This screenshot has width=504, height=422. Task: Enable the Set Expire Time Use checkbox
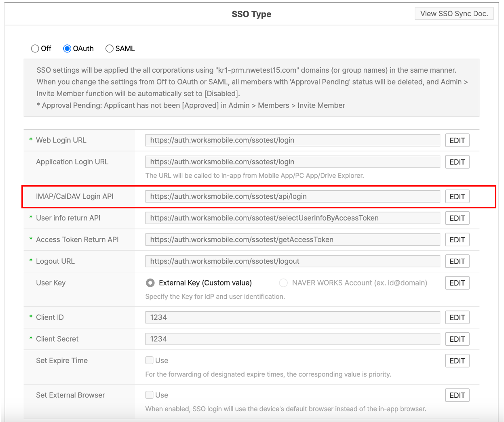click(150, 360)
